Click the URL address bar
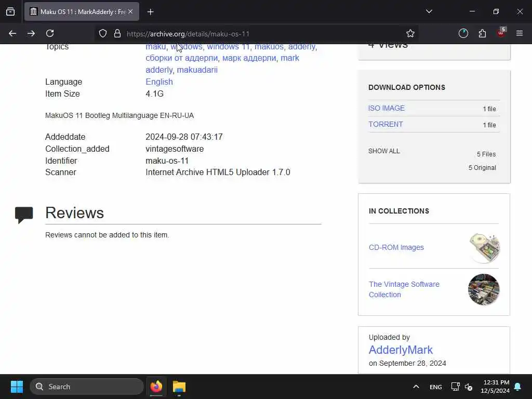Image resolution: width=532 pixels, height=399 pixels. pyautogui.click(x=257, y=34)
